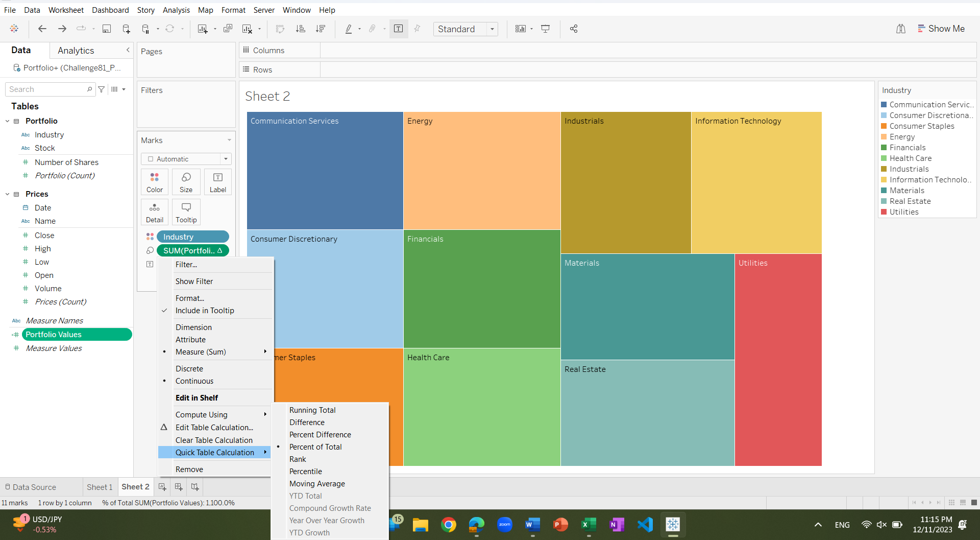
Task: Click the Save icon in toolbar
Action: tap(107, 29)
